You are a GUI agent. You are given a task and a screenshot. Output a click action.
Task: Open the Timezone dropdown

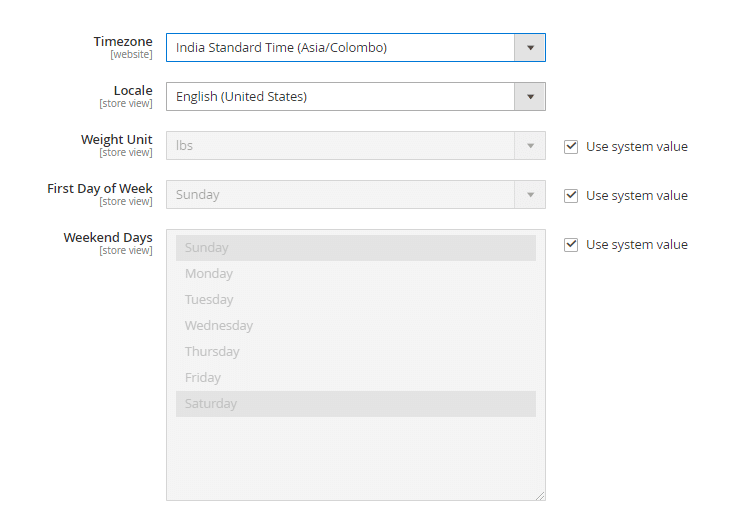click(356, 47)
